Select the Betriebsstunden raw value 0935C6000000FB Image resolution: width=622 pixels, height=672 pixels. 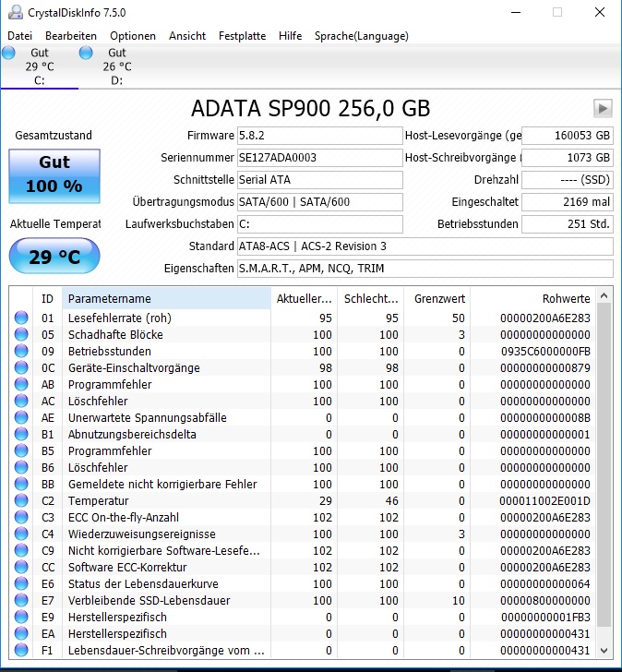[x=545, y=352]
